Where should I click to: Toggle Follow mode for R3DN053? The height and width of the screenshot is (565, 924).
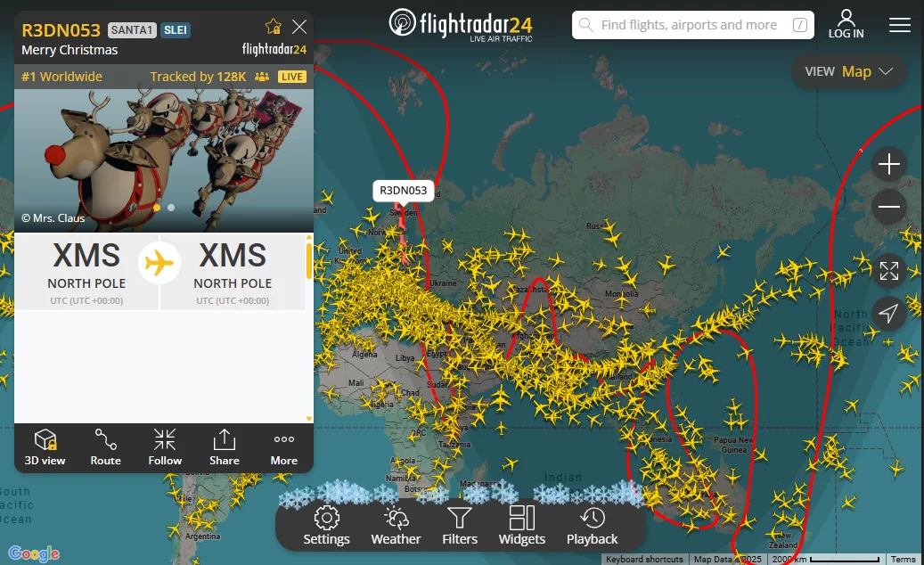(x=165, y=447)
